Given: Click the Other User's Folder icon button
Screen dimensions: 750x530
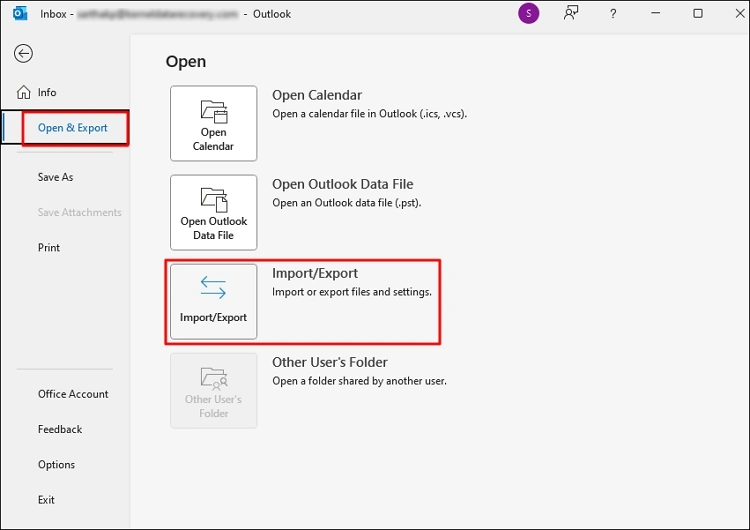Looking at the screenshot, I should click(x=213, y=390).
